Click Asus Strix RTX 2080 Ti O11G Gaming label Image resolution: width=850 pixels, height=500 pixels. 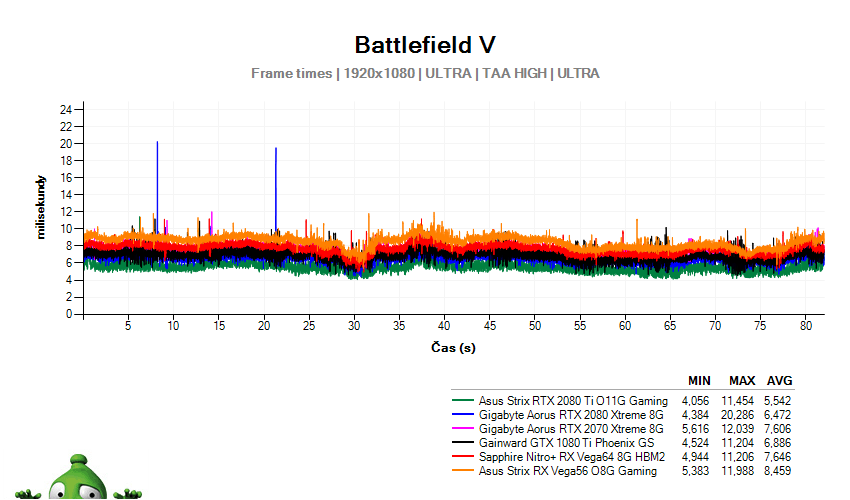[x=573, y=401]
